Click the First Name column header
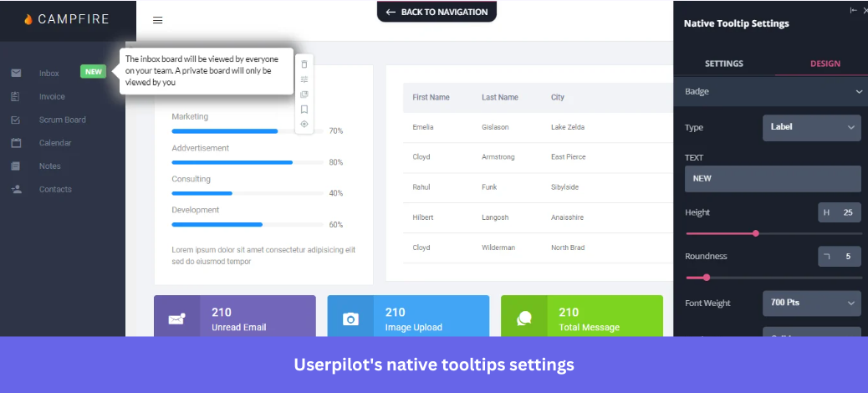 pos(431,98)
